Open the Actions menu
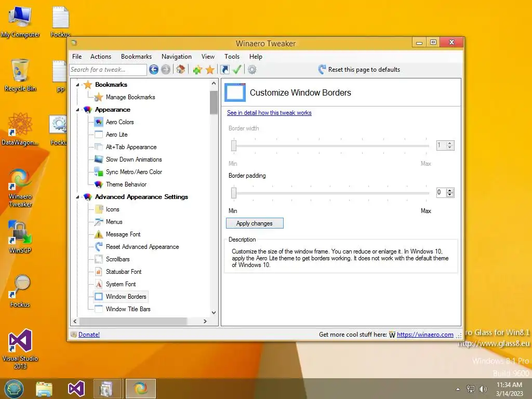Image resolution: width=532 pixels, height=399 pixels. tap(101, 57)
